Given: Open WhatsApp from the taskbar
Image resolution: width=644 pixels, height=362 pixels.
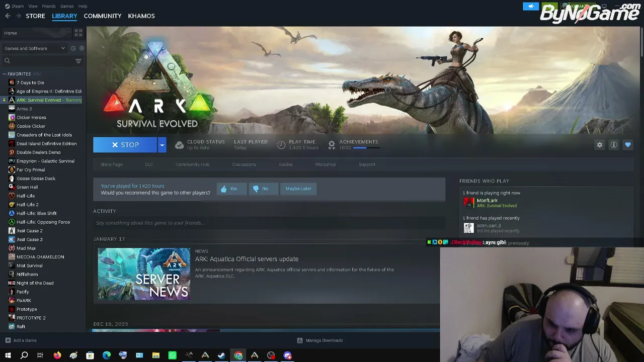Looking at the screenshot, I should pyautogui.click(x=172, y=355).
